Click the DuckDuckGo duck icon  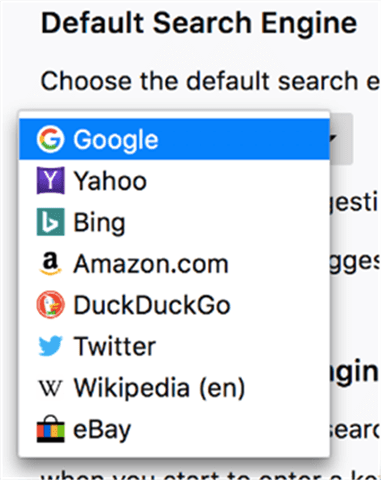click(x=50, y=305)
